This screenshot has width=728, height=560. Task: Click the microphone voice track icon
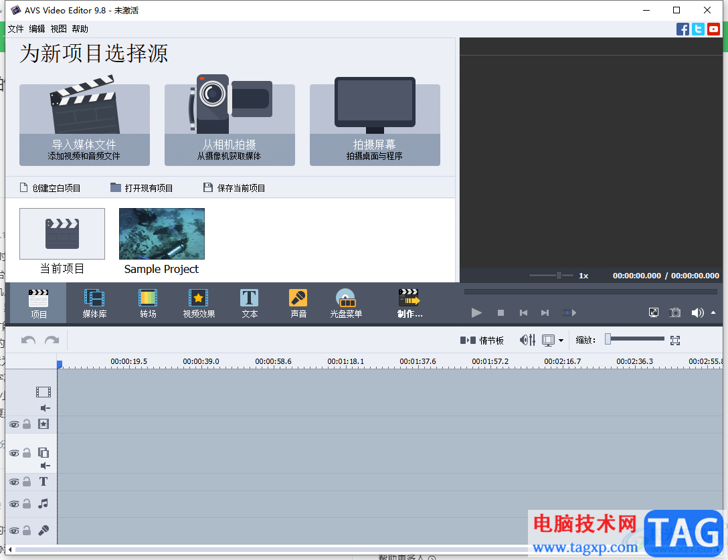point(43,531)
